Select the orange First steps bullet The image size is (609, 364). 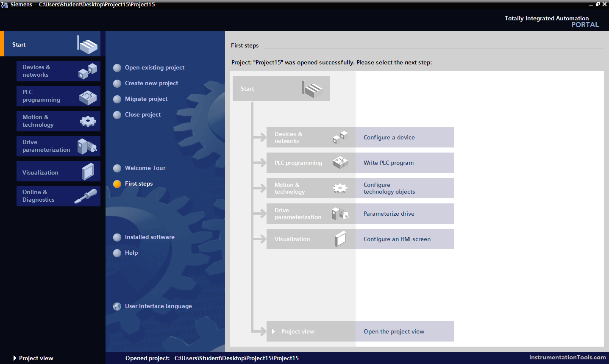(x=117, y=184)
